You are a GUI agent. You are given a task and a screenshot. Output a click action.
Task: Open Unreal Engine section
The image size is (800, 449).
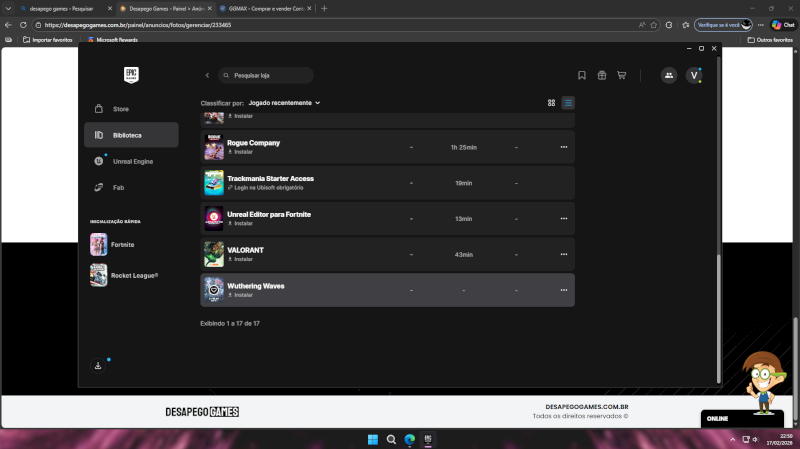click(x=131, y=161)
